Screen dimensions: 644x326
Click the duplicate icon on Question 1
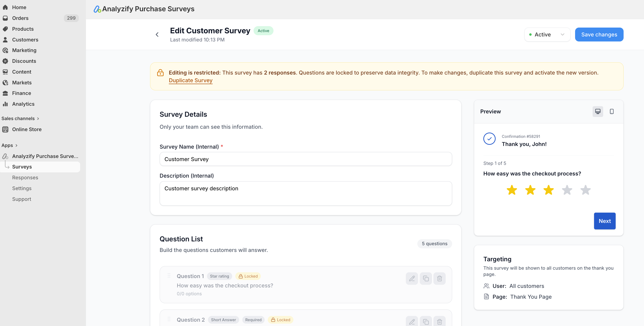coord(425,278)
